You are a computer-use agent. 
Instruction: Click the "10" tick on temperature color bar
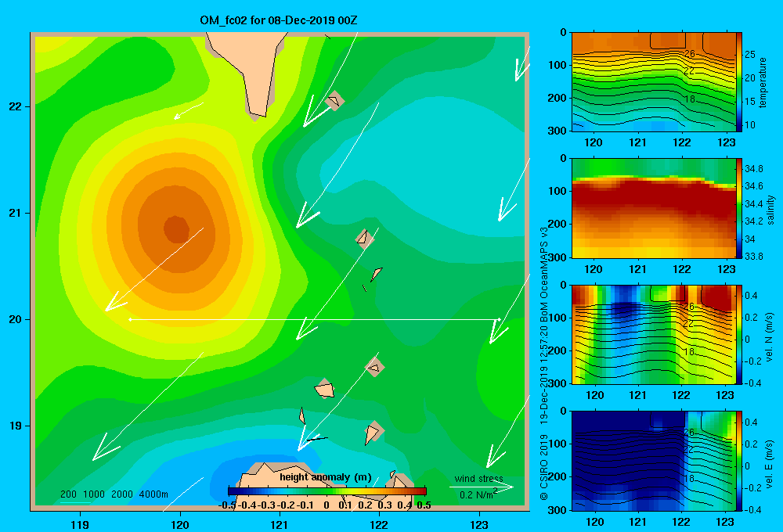(750, 125)
